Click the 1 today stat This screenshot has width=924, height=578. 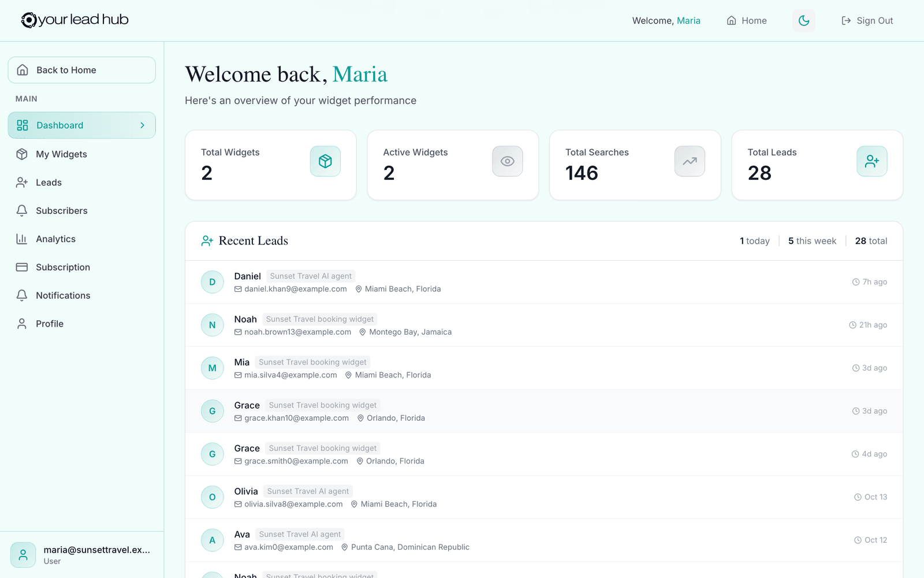755,241
